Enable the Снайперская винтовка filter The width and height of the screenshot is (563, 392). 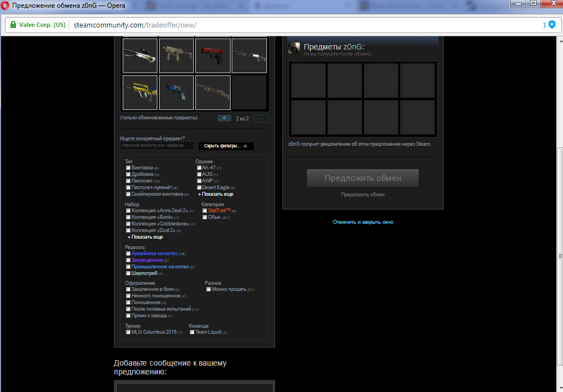(x=128, y=194)
